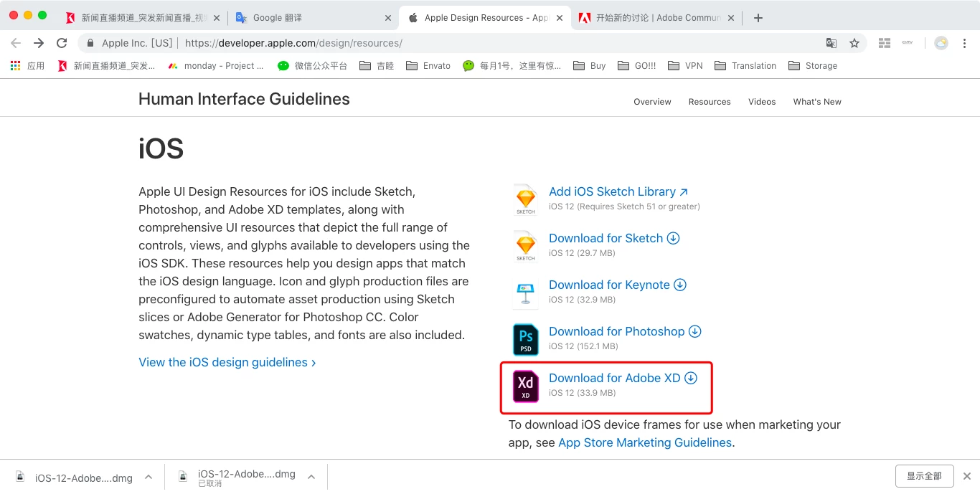
Task: Expand options for first iOS-12-Adobe dmg download
Action: click(148, 477)
